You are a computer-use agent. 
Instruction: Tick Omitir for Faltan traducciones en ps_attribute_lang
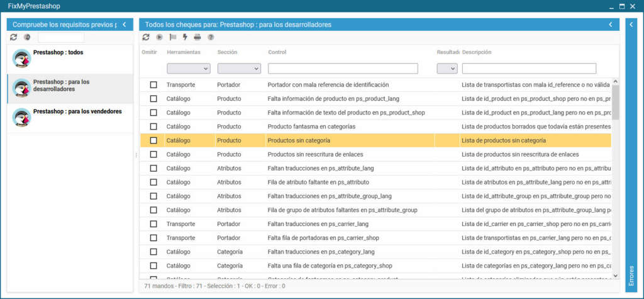pyautogui.click(x=153, y=168)
